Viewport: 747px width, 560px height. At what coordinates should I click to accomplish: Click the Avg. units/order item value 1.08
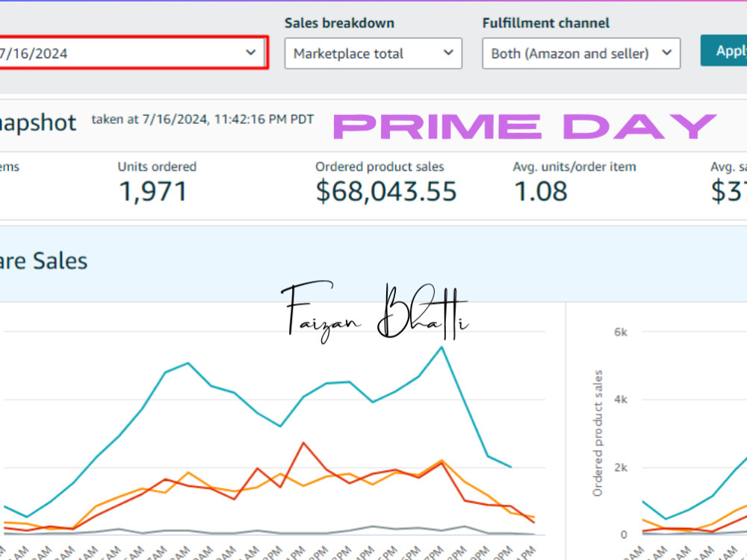click(x=541, y=191)
